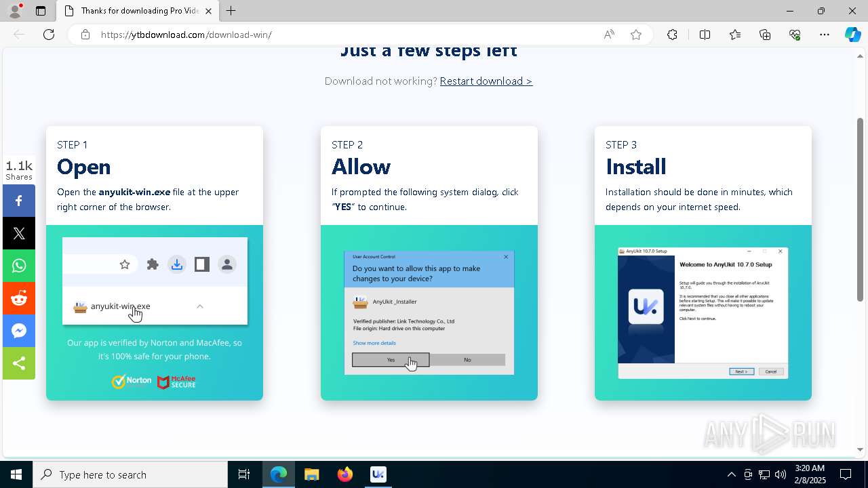Viewport: 868px width, 488px height.
Task: Click the taskbar search box
Action: tap(130, 474)
